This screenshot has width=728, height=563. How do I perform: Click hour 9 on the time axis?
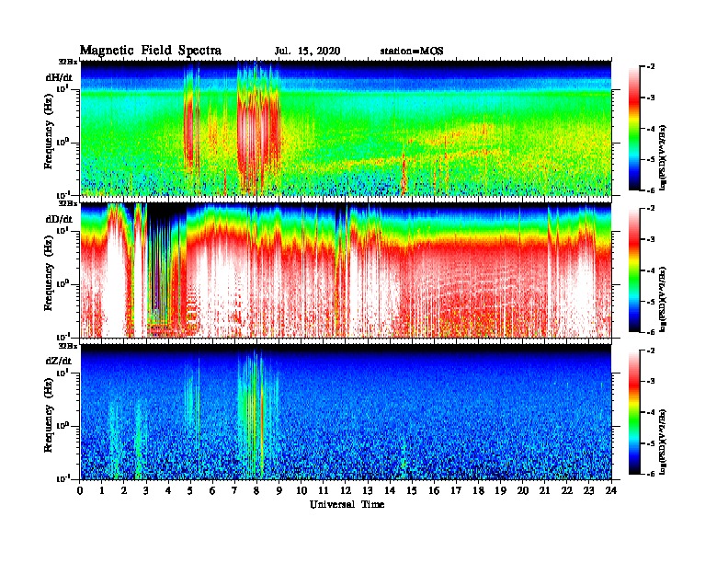(x=279, y=491)
